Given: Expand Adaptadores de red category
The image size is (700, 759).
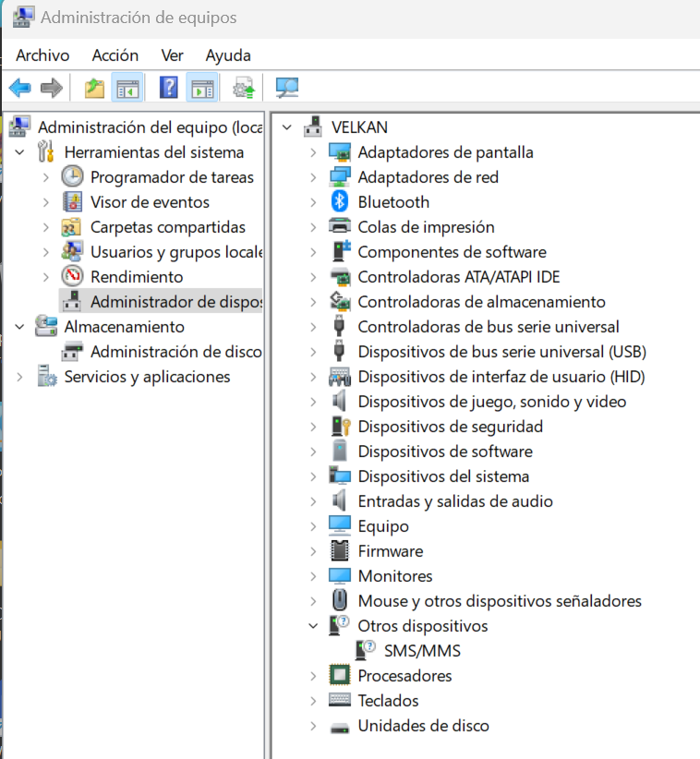Looking at the screenshot, I should (313, 177).
